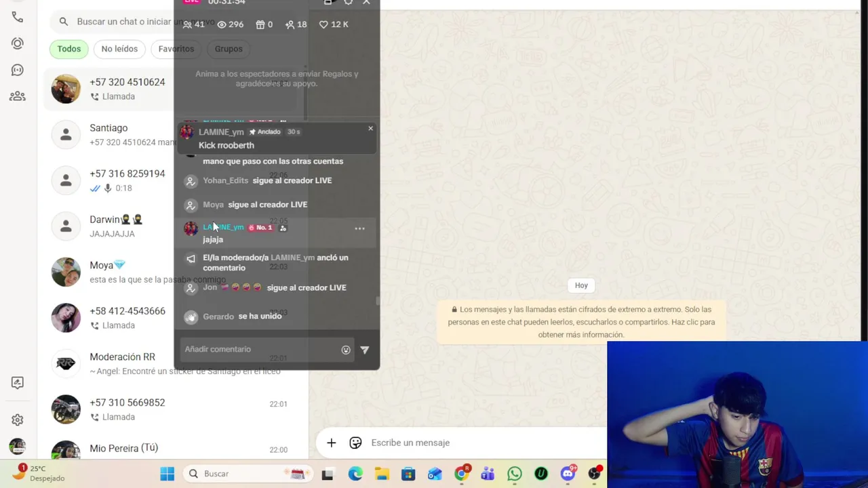868x488 pixels.
Task: Open Google Chrome from the taskbar
Action: pos(462,474)
